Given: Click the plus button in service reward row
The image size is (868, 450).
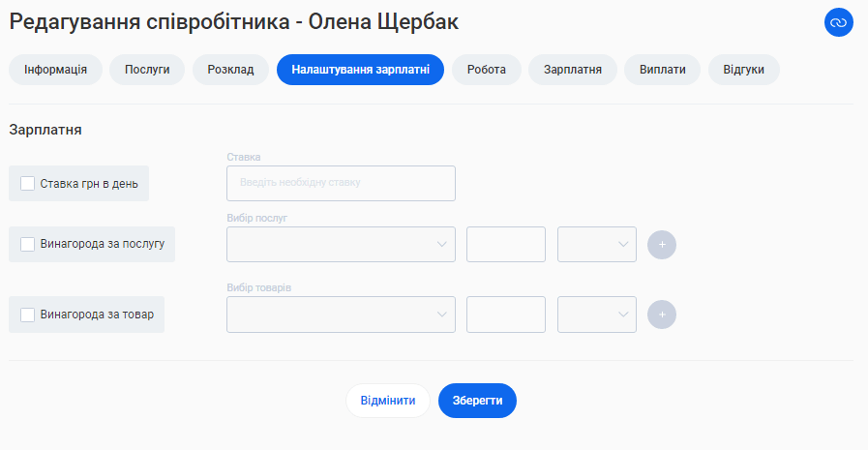Looking at the screenshot, I should [662, 245].
